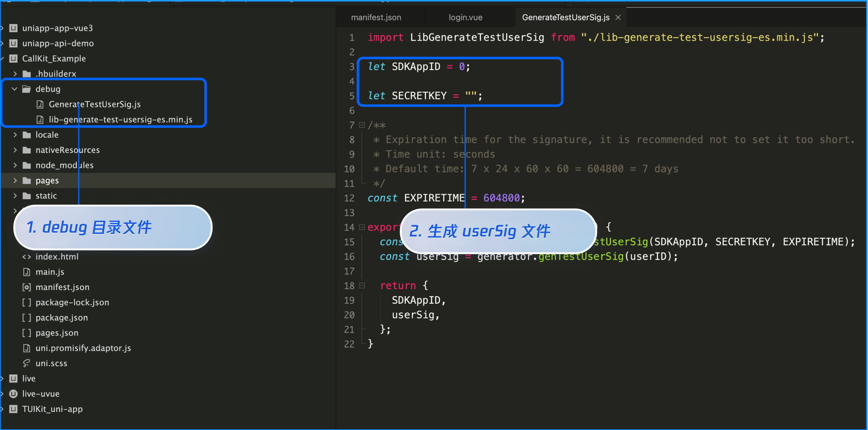
Task: Fold the export function at line 14
Action: point(362,227)
